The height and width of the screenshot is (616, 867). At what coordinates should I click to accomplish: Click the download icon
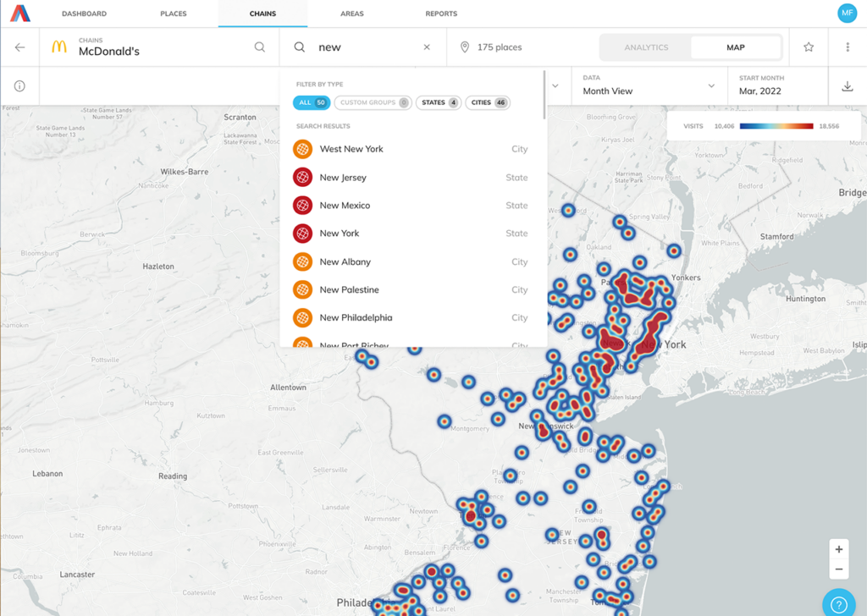point(848,86)
